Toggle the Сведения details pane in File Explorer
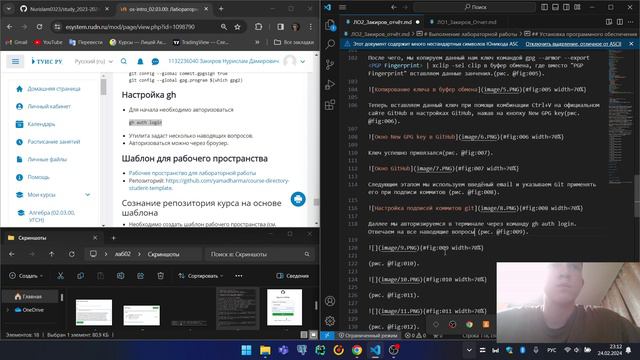The height and width of the screenshot is (360, 640). point(293,276)
